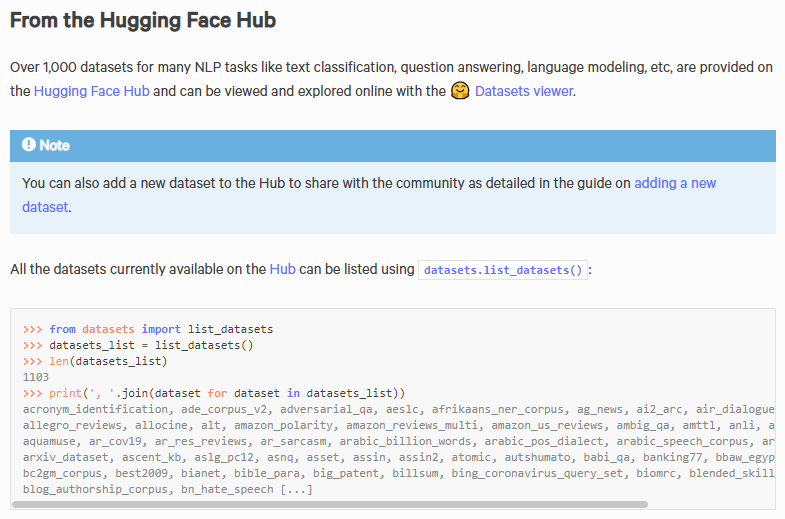This screenshot has width=785, height=519.
Task: Click the code block horizontal scrollbar
Action: click(x=329, y=504)
